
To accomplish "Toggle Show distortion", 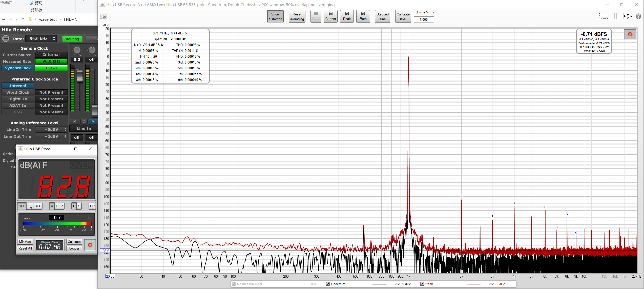I will (275, 16).
